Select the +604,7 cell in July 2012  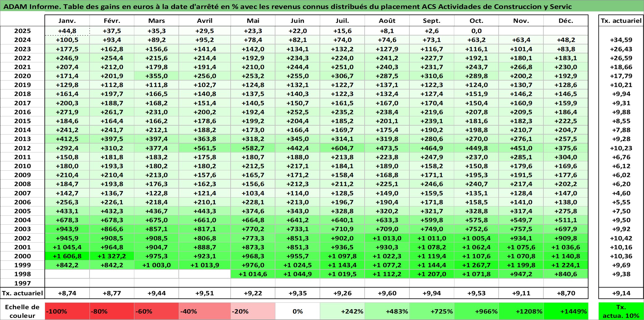point(342,148)
